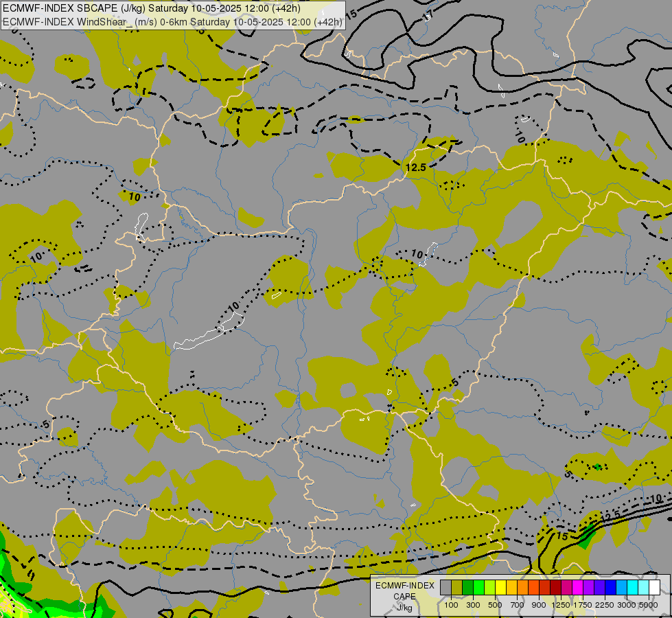
Task: Select the legend value label 900
Action: click(539, 605)
